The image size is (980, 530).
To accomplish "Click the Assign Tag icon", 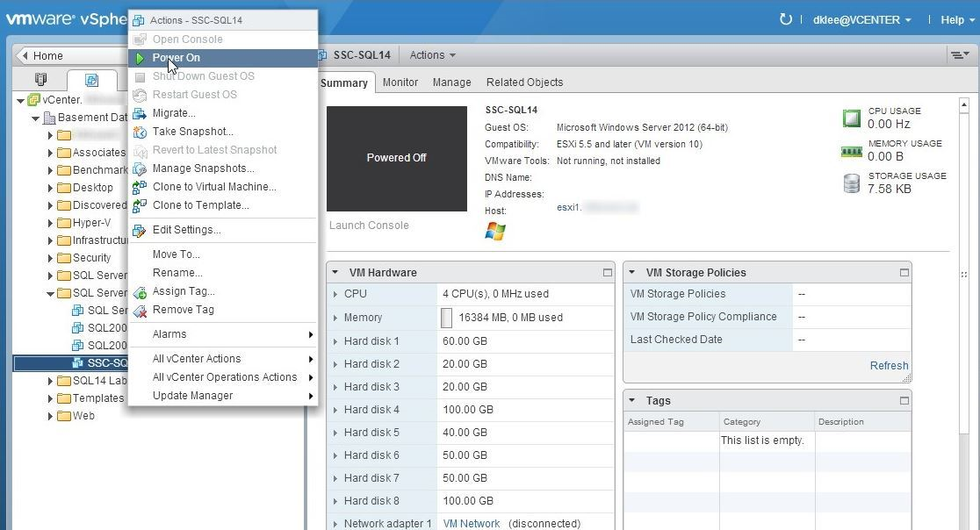I will click(x=140, y=291).
